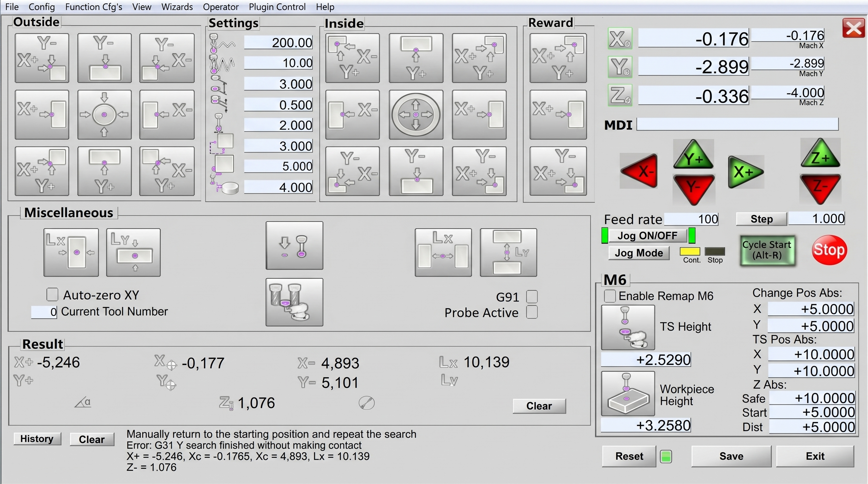This screenshot has width=868, height=484.
Task: Toggle Jog ON/OFF button
Action: click(x=647, y=236)
